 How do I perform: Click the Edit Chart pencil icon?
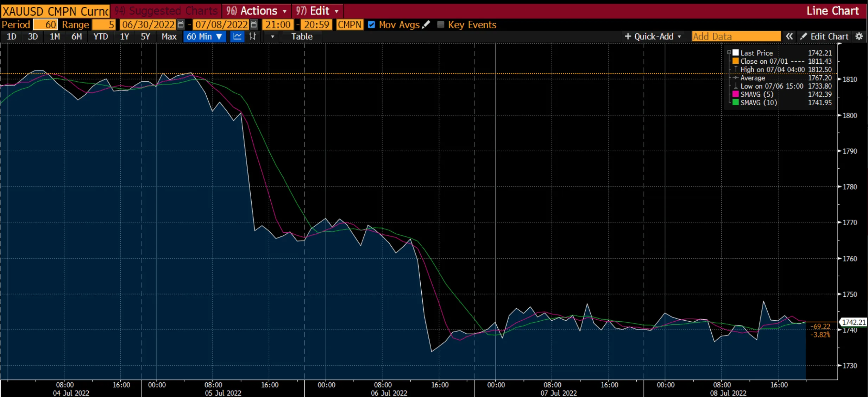click(x=805, y=36)
